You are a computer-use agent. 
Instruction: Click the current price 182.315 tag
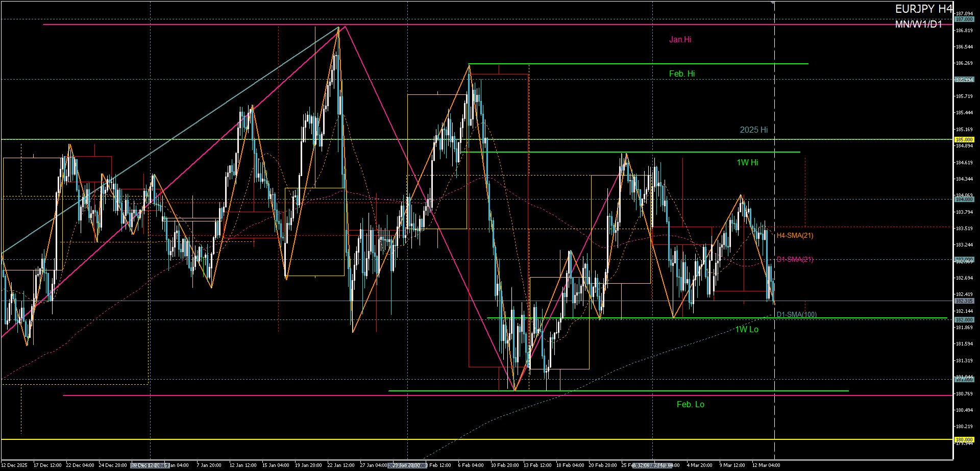pos(964,301)
